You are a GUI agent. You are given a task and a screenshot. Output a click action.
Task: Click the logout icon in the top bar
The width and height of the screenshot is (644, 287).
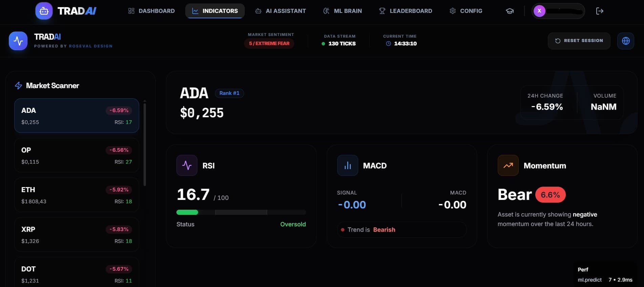pos(600,11)
